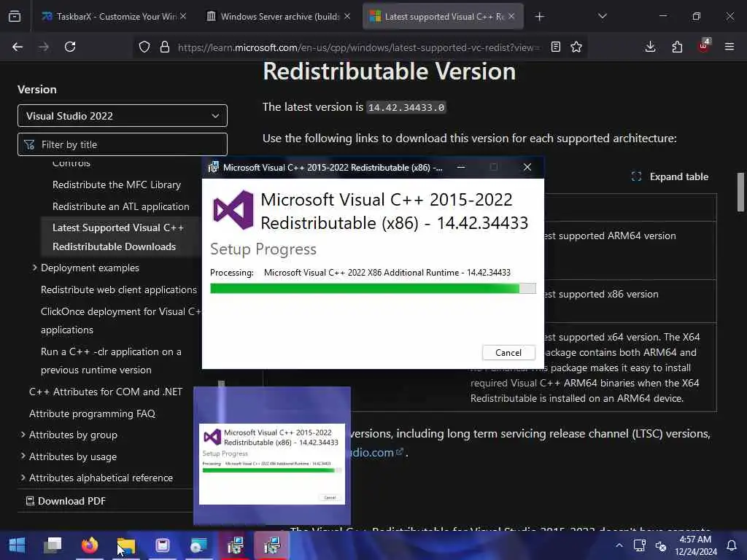Toggle reader view icon in address bar

click(555, 47)
